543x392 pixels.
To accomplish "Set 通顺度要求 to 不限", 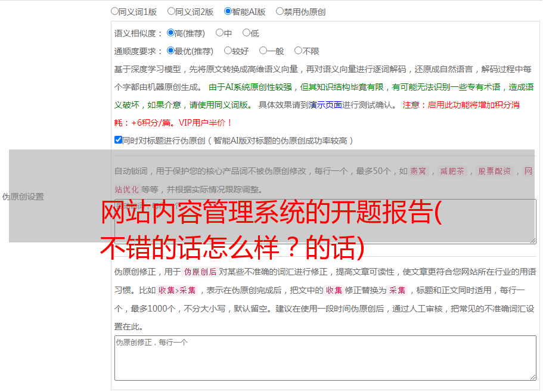I will tap(298, 51).
